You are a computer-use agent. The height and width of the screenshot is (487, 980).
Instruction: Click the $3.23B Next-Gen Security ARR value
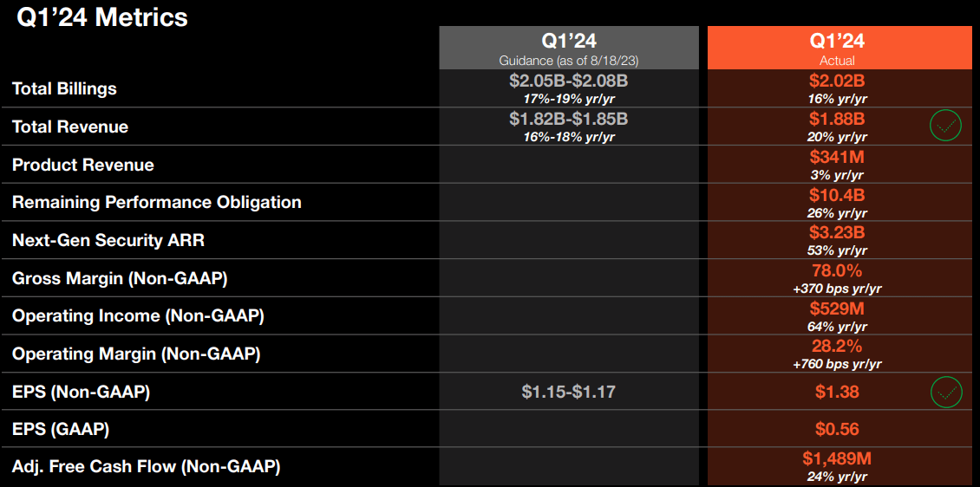point(837,232)
